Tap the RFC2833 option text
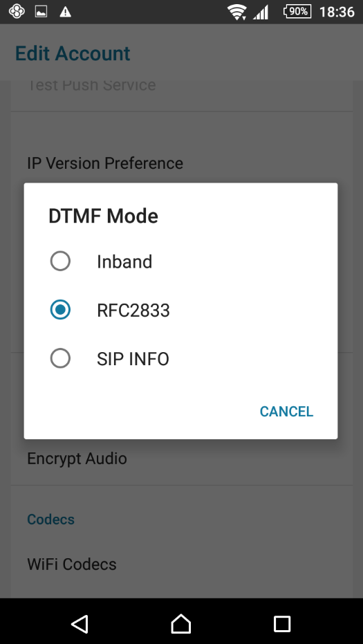The image size is (363, 644). tap(133, 311)
